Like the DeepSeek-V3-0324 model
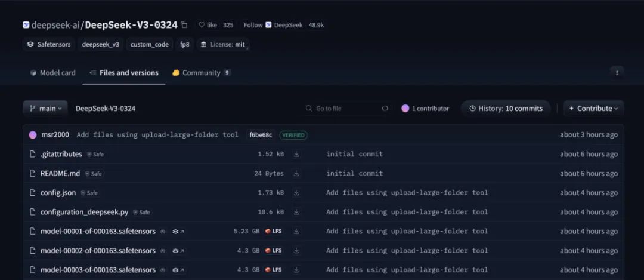644x280 pixels. (208, 25)
